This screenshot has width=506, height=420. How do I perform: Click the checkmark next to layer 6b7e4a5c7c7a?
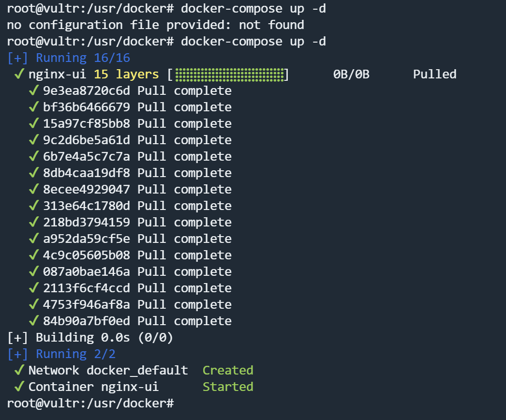click(33, 157)
